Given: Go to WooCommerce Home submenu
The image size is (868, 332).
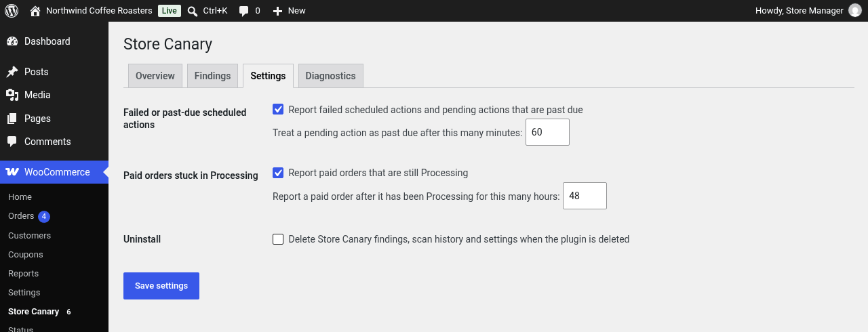Looking at the screenshot, I should coord(20,197).
